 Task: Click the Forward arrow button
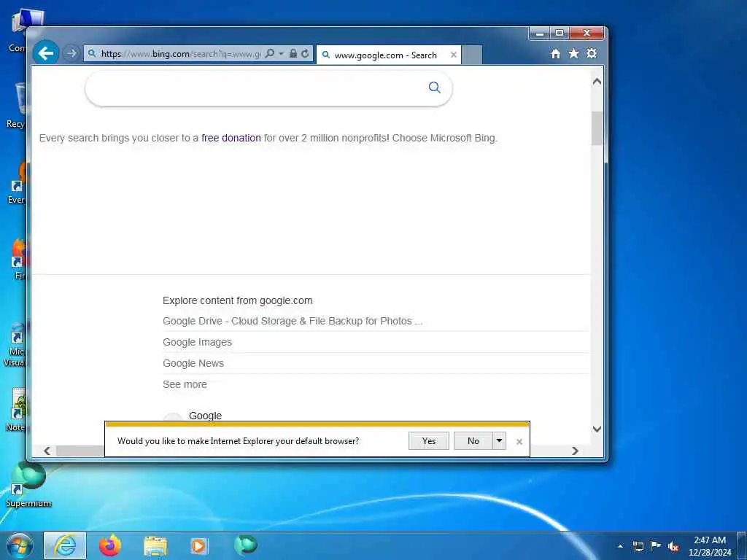click(71, 53)
